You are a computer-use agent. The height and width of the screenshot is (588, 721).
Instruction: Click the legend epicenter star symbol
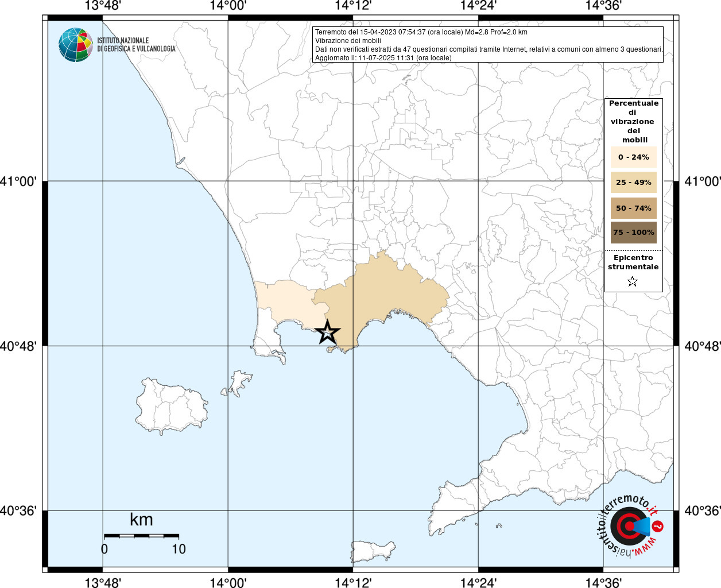click(x=633, y=281)
